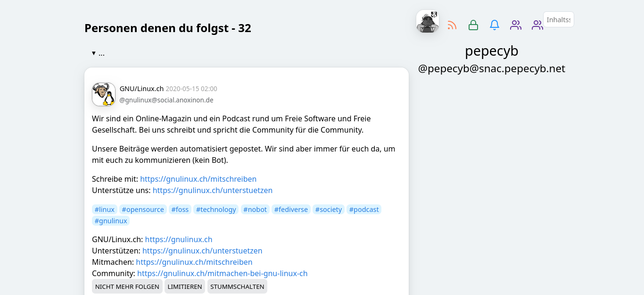The image size is (644, 295).
Task: Follow the #fediverse hashtag link
Action: click(291, 210)
